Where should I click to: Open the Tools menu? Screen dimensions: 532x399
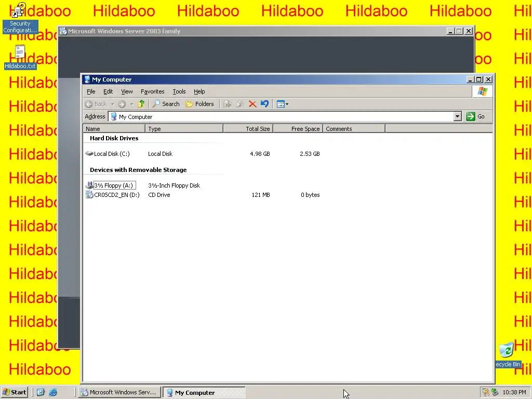pyautogui.click(x=179, y=91)
